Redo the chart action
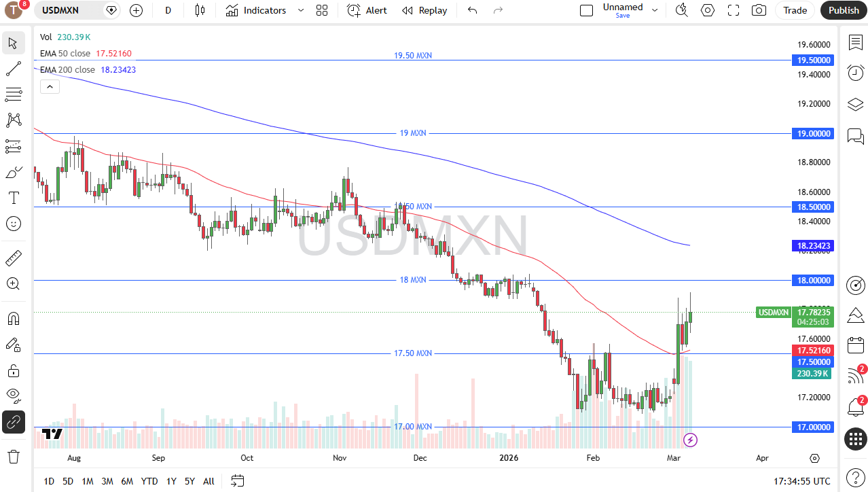This screenshot has height=492, width=868. (x=498, y=10)
